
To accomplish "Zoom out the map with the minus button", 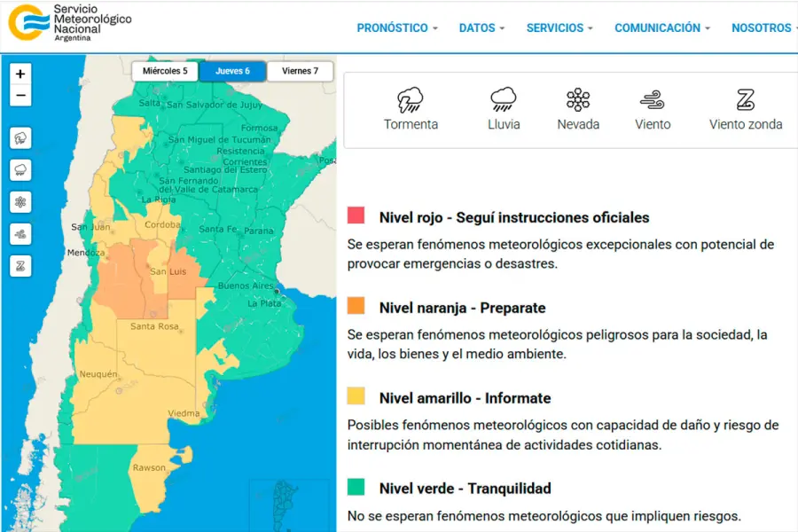I will tap(20, 97).
